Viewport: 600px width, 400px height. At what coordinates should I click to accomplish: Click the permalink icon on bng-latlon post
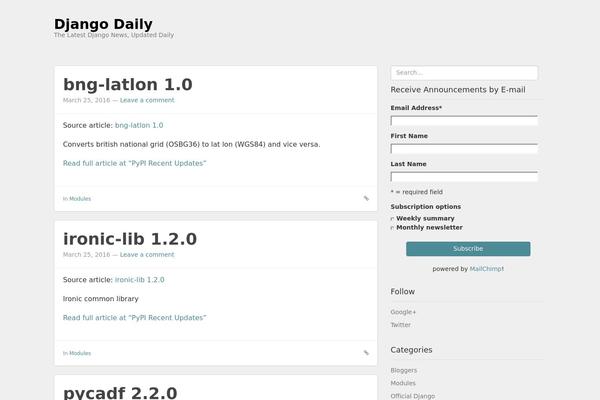click(366, 198)
